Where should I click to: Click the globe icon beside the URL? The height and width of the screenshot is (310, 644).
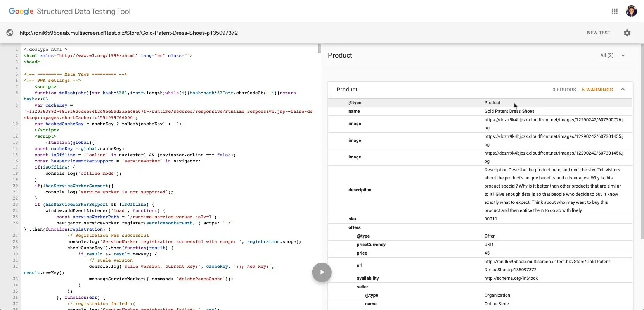pyautogui.click(x=10, y=33)
